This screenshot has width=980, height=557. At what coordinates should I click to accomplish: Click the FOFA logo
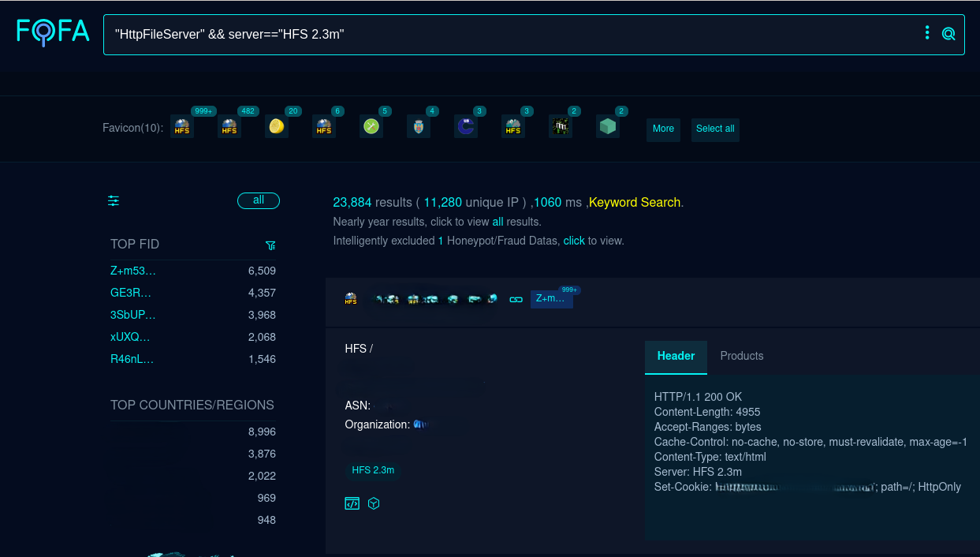[x=53, y=32]
